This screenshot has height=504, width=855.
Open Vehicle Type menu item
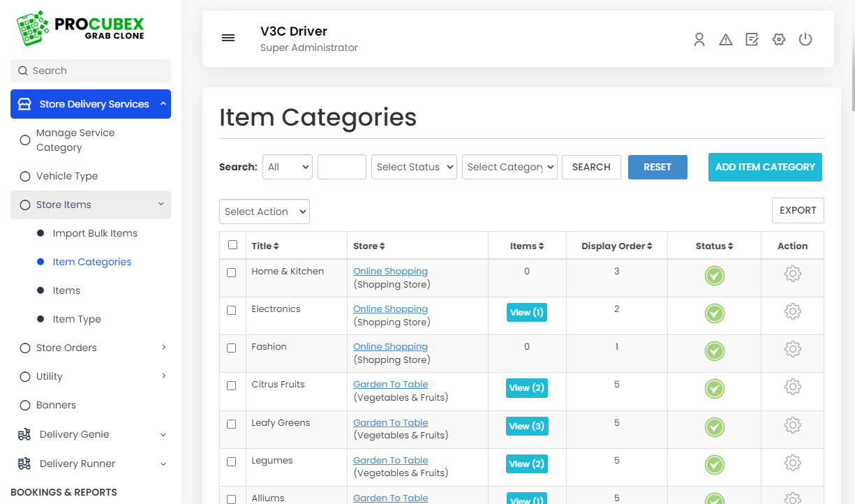91,176
